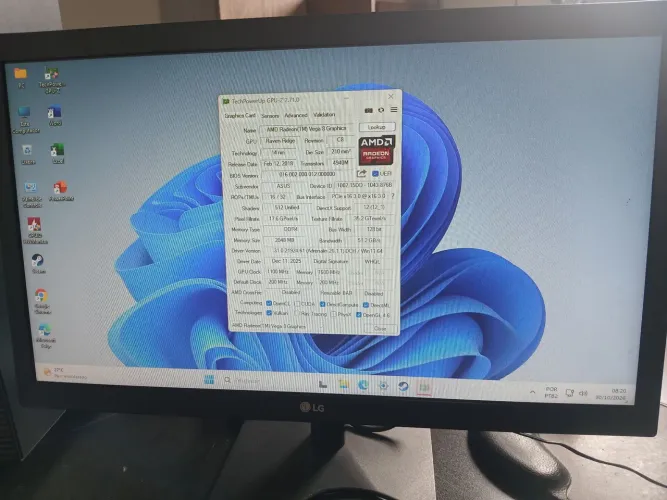
Task: Open the Recycle Bin desktop icon
Action: click(28, 154)
